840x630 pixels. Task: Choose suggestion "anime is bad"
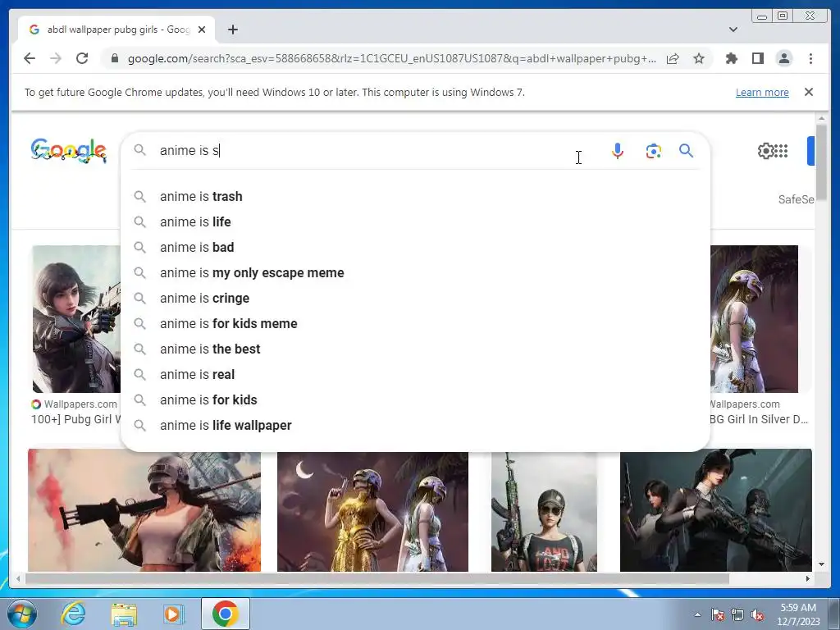pos(415,248)
